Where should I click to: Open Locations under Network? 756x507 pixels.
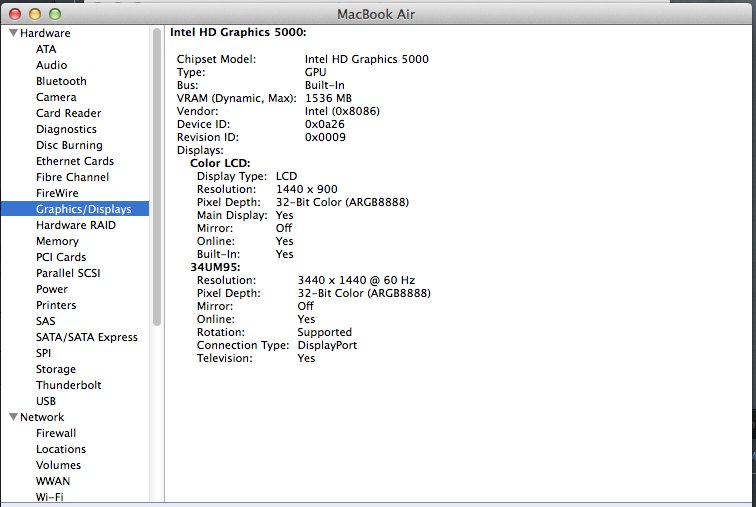[x=61, y=449]
